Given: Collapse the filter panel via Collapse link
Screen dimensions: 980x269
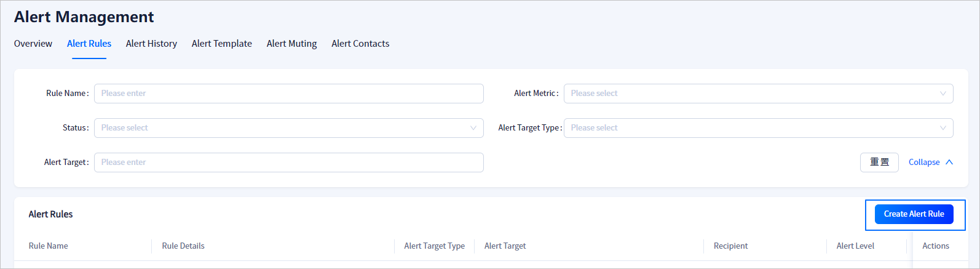Looking at the screenshot, I should [924, 163].
